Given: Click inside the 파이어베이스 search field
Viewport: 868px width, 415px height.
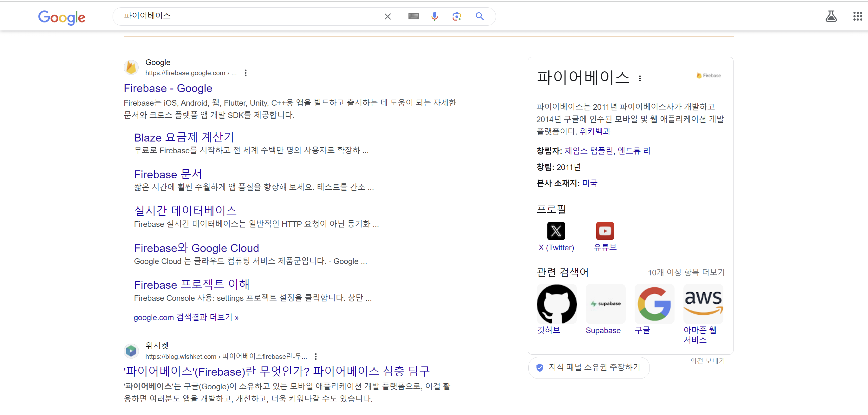Looking at the screenshot, I should click(x=249, y=16).
